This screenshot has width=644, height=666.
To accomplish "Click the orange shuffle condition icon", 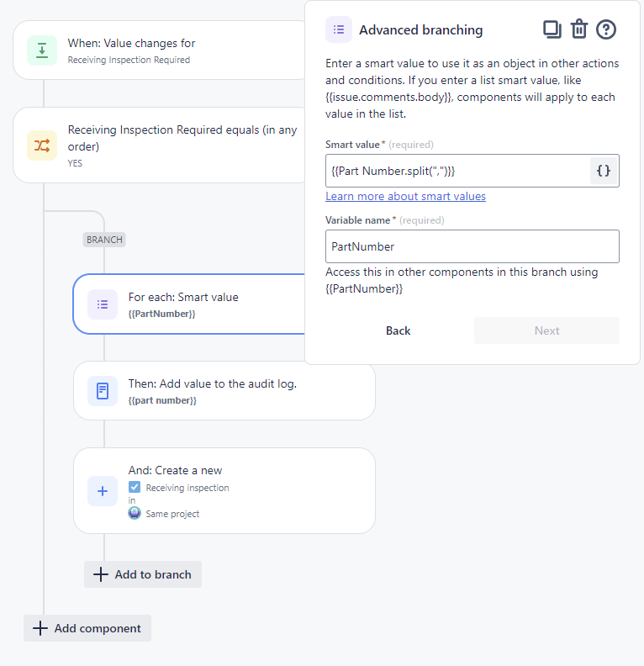I will pos(42,145).
